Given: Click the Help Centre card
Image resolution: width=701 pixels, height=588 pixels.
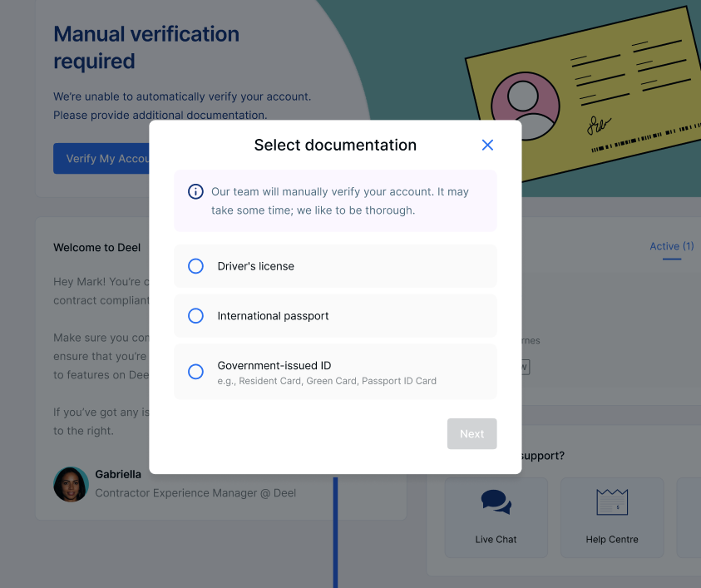Looking at the screenshot, I should click(x=611, y=517).
